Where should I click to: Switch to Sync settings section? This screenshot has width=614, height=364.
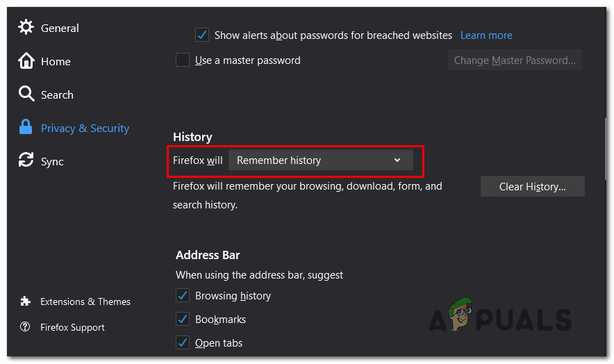tap(52, 161)
